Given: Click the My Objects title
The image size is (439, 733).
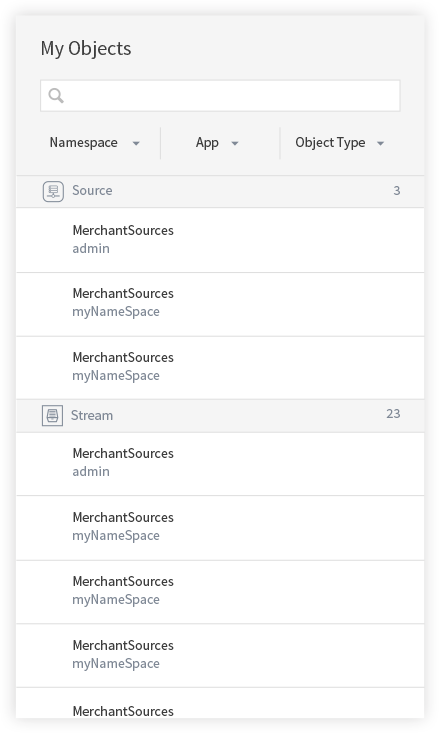Looking at the screenshot, I should click(86, 49).
